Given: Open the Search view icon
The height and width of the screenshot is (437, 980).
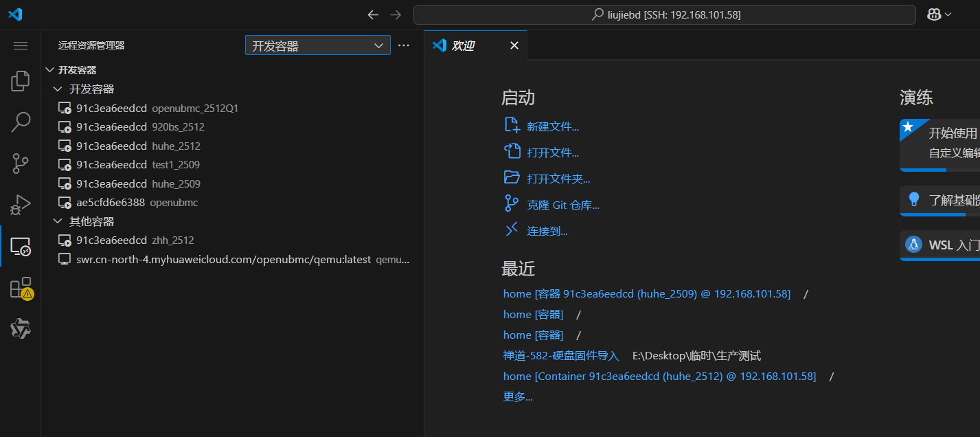Looking at the screenshot, I should click(x=21, y=122).
